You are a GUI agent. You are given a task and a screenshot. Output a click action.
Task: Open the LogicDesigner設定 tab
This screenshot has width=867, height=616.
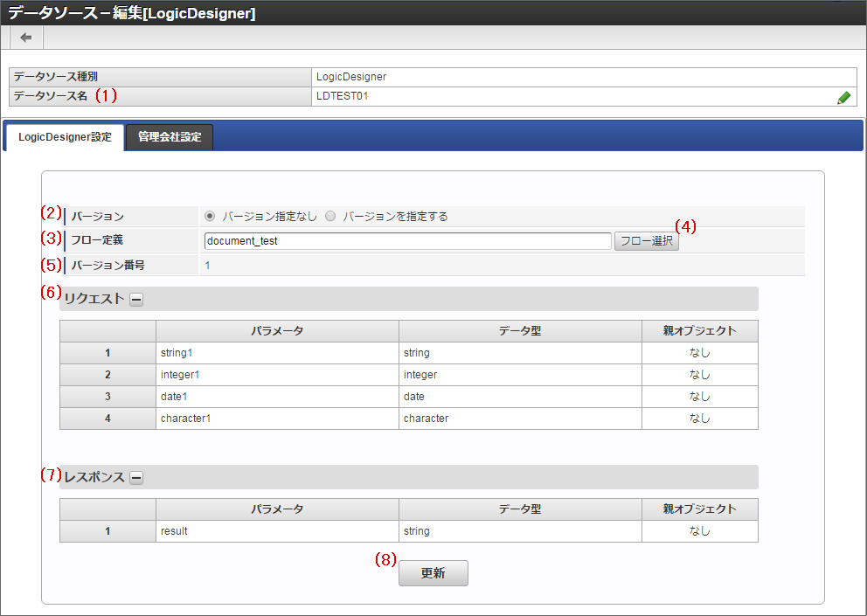(65, 137)
